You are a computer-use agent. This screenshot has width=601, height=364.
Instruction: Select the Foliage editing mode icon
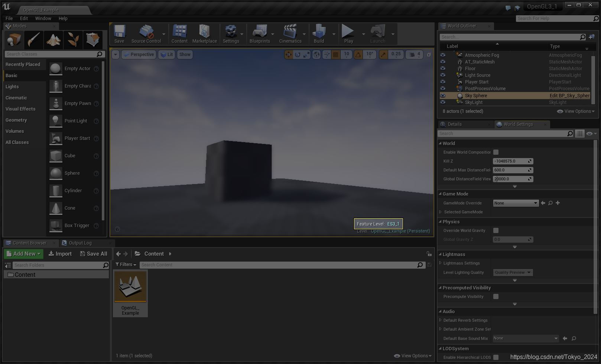coord(73,40)
